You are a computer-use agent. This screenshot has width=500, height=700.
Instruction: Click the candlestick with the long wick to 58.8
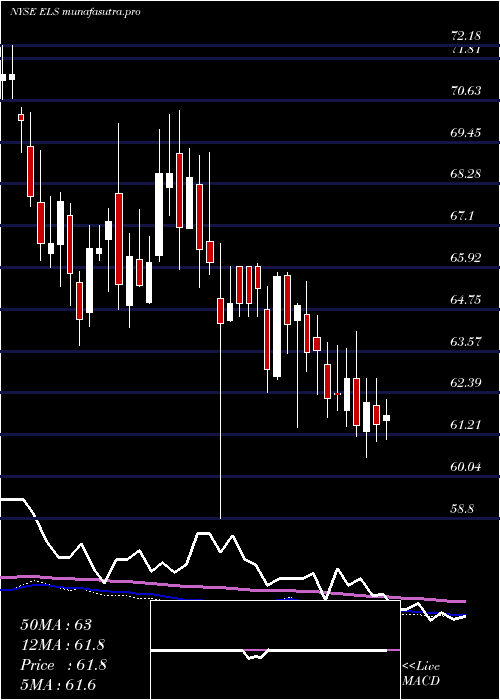point(220,381)
